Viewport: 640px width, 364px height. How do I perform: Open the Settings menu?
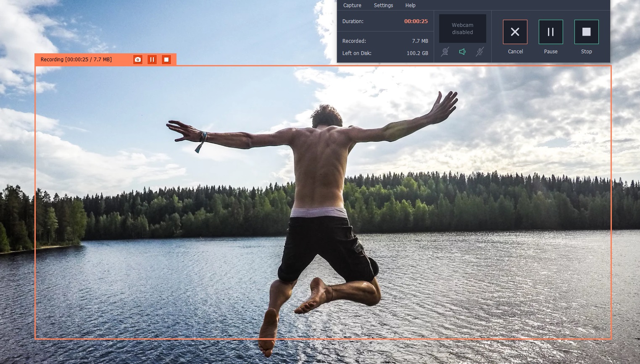tap(383, 5)
